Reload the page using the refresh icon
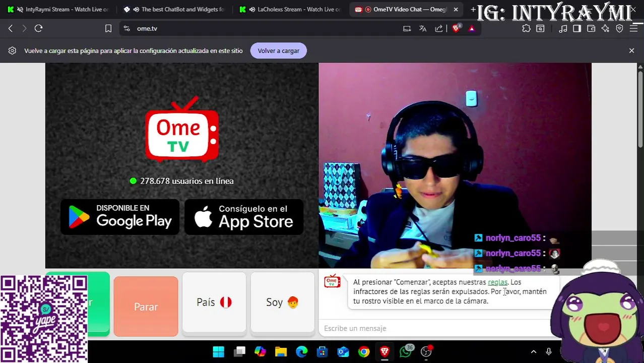 pos(38,29)
